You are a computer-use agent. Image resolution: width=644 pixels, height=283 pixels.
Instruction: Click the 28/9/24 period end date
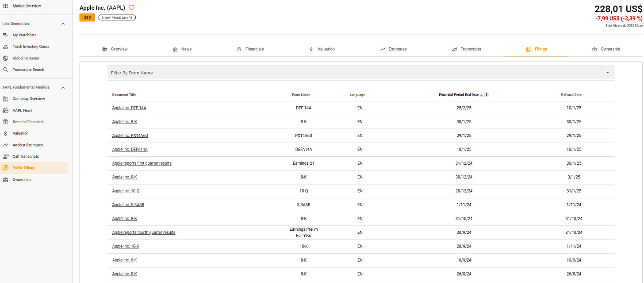[464, 246]
